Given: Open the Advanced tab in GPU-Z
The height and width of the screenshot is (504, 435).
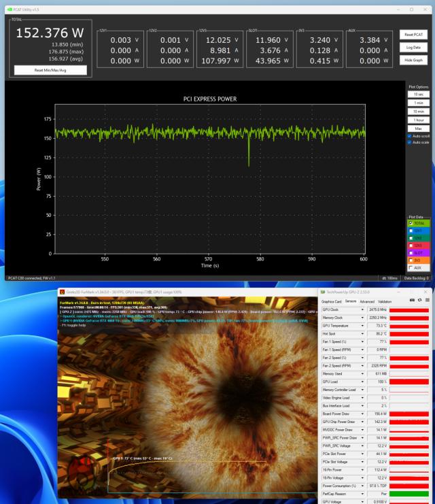Looking at the screenshot, I should pyautogui.click(x=367, y=301).
